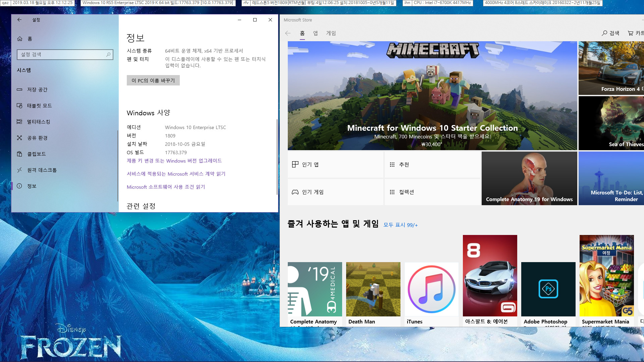Click the back arrow in Microsoft Store
The width and height of the screenshot is (644, 362).
click(x=288, y=33)
